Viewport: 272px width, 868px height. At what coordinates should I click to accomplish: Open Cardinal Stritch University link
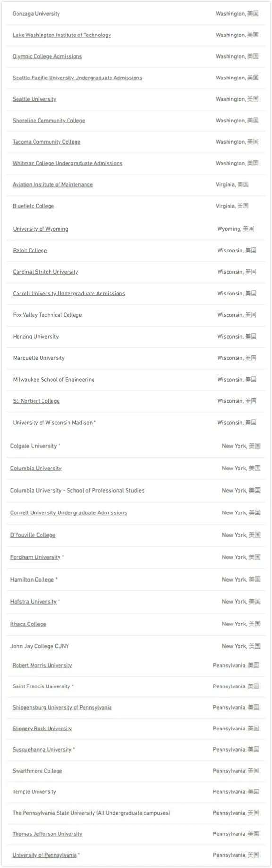(x=45, y=272)
